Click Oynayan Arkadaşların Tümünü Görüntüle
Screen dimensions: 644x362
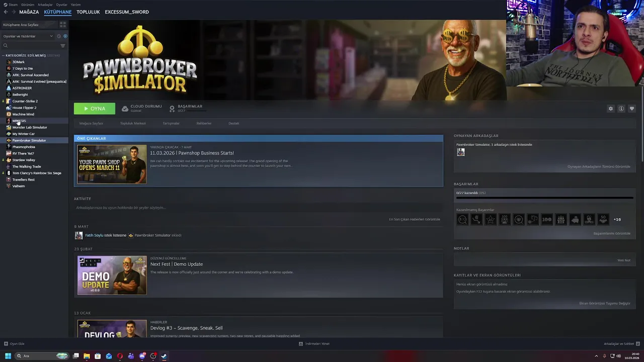(x=599, y=166)
